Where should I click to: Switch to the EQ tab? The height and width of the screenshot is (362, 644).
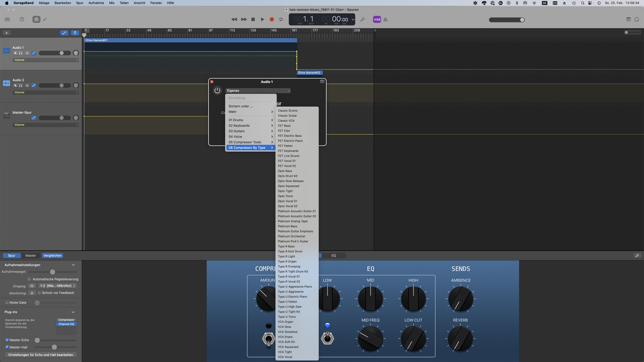point(334,255)
